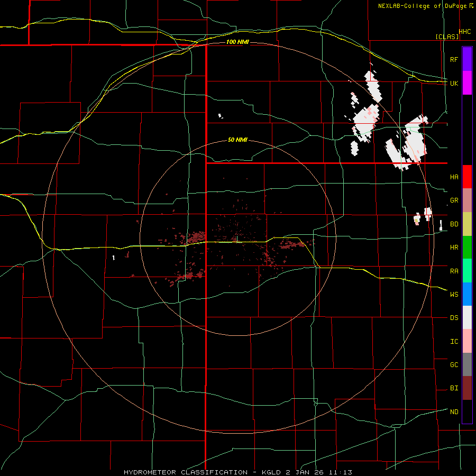
Task: Click the HA red legend color swatch
Action: point(467,177)
